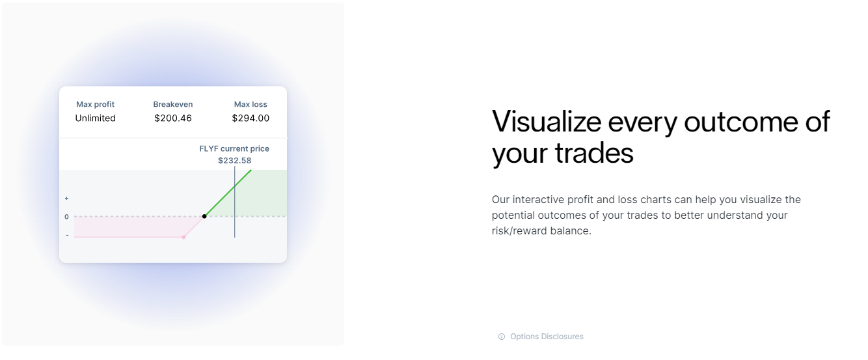Click the pink max-loss point on chart
Screen dimensions: 868x360
[183, 237]
